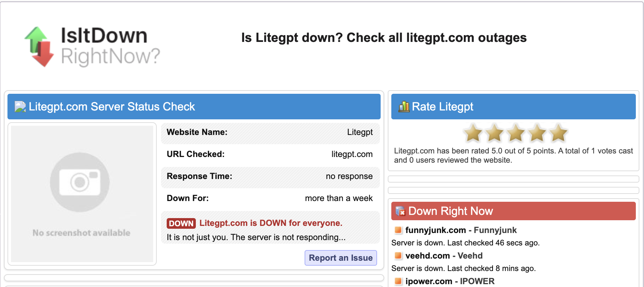Click the bar chart icon beside Rate Litegpt
The width and height of the screenshot is (644, 287).
click(x=404, y=106)
